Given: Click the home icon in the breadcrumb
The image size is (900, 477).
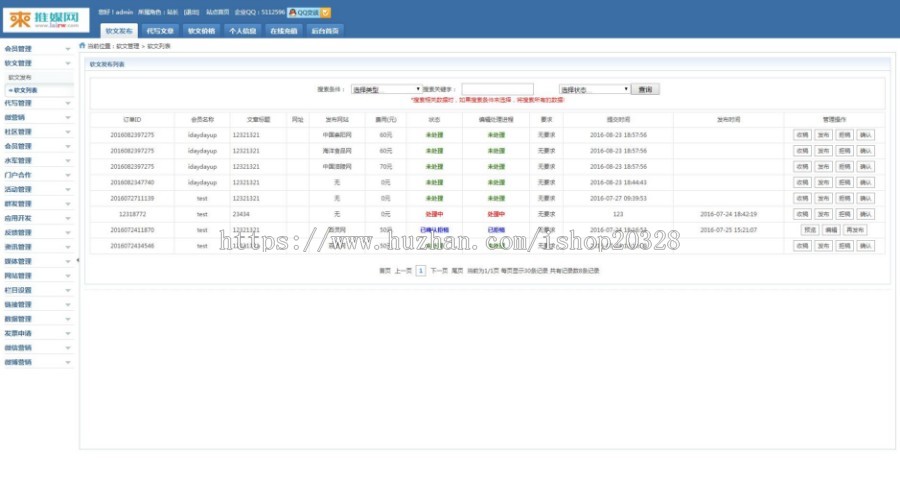Looking at the screenshot, I should tap(82, 45).
